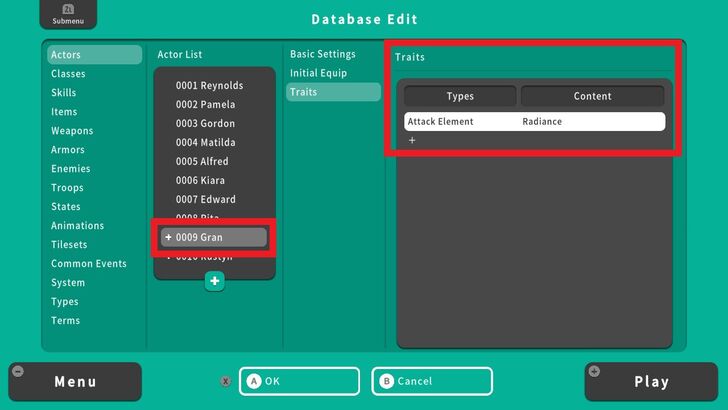Click the plus icon on the Play button
The width and height of the screenshot is (728, 410).
point(596,371)
